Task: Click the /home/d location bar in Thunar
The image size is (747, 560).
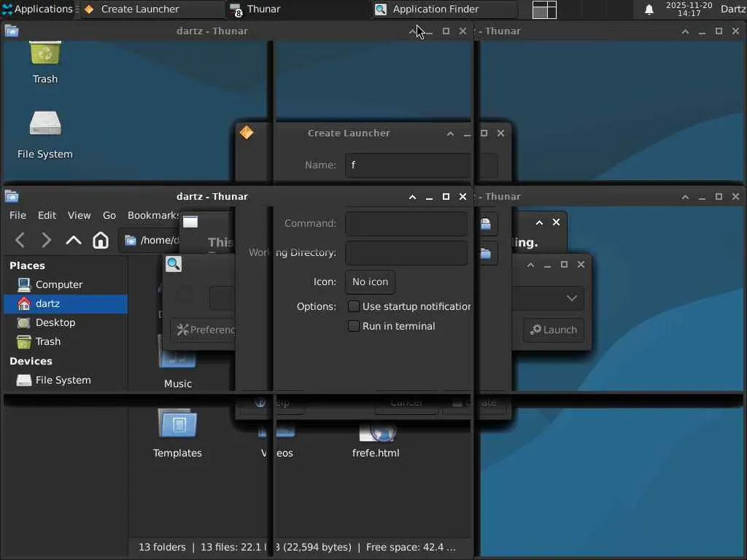Action: click(150, 240)
